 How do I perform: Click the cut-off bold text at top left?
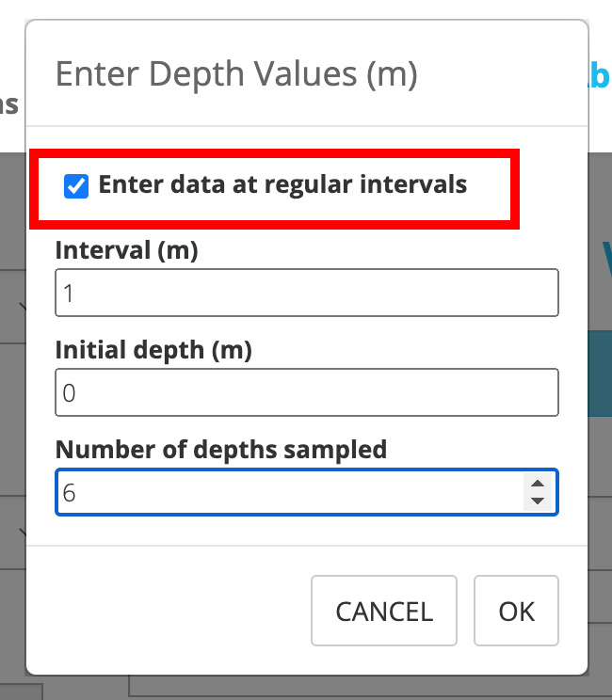(x=9, y=103)
